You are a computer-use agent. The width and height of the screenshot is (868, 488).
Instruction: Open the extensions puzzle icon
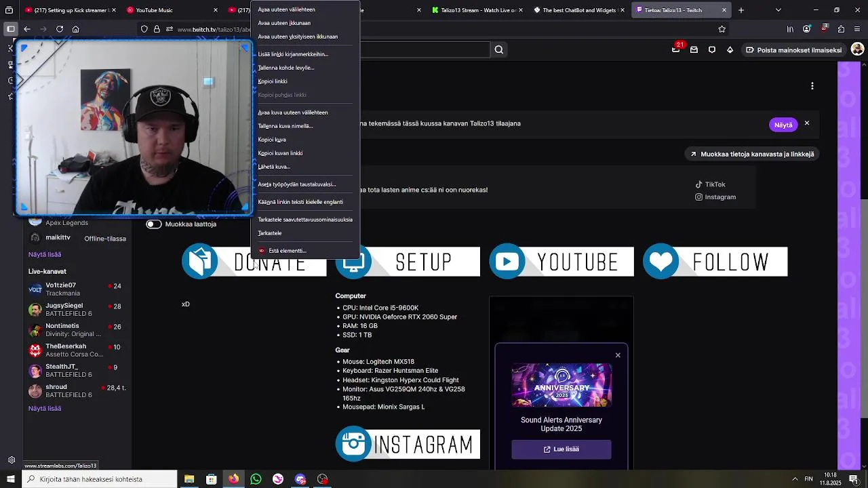point(841,29)
